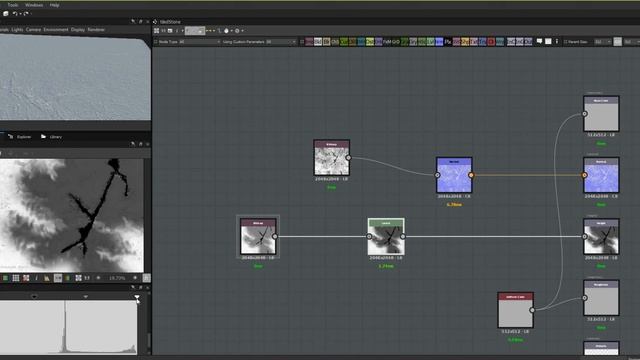Open the Help menu
Image resolution: width=640 pixels, height=360 pixels.
pos(54,5)
